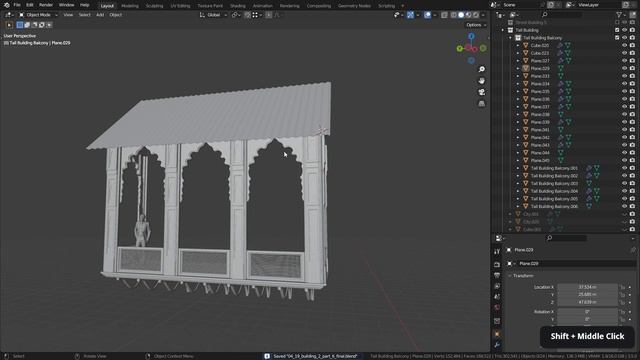Viewport: 640px width, 360px height.
Task: Click the blue Z axis on gizmo
Action: click(x=471, y=36)
